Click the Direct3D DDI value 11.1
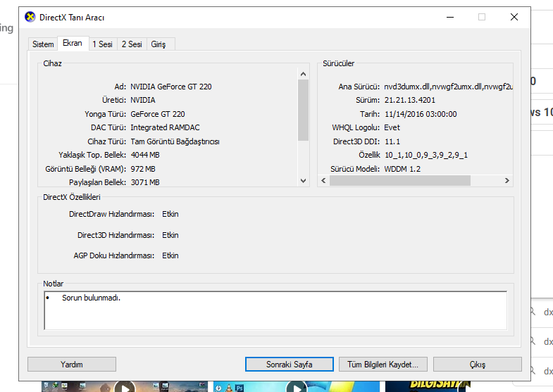Screen dimensions: 553x392 click(x=392, y=141)
